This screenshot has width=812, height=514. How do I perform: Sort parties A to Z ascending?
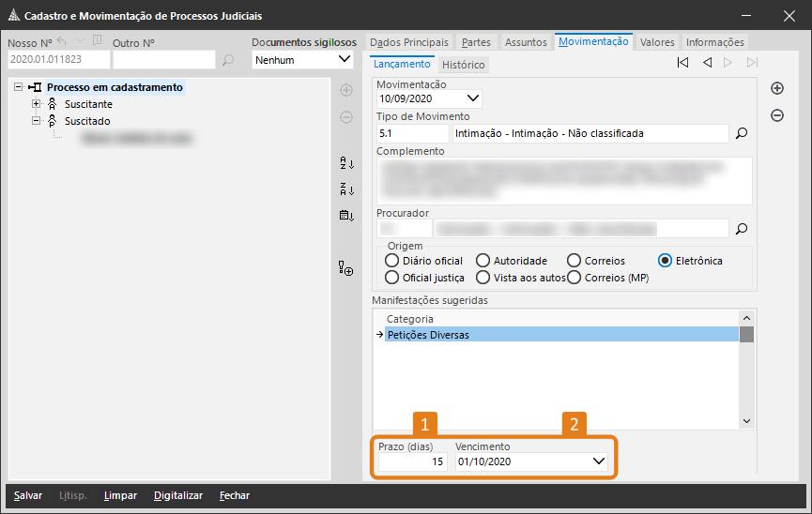346,163
